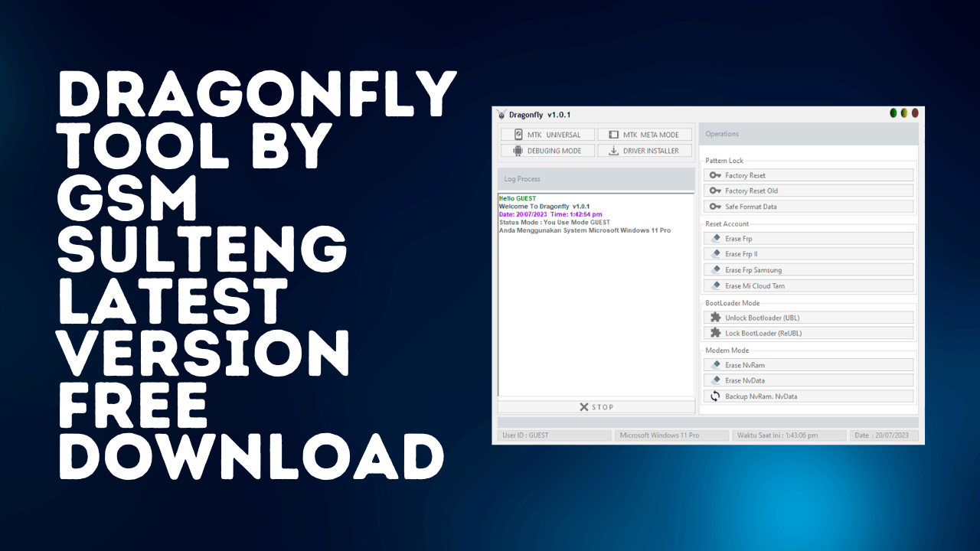Click the Pattern Lock group label
This screenshot has width=980, height=551.
(x=724, y=161)
